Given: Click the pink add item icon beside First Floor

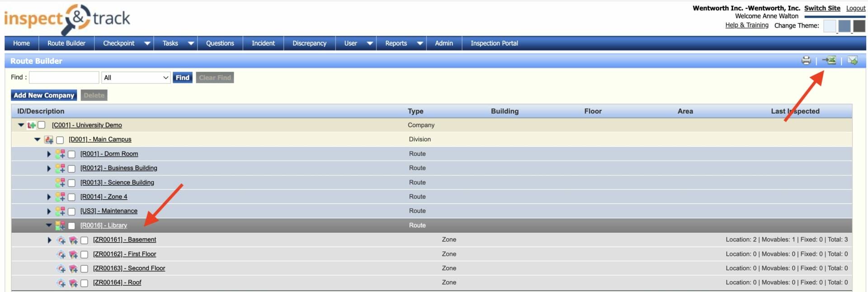Looking at the screenshot, I should [73, 254].
